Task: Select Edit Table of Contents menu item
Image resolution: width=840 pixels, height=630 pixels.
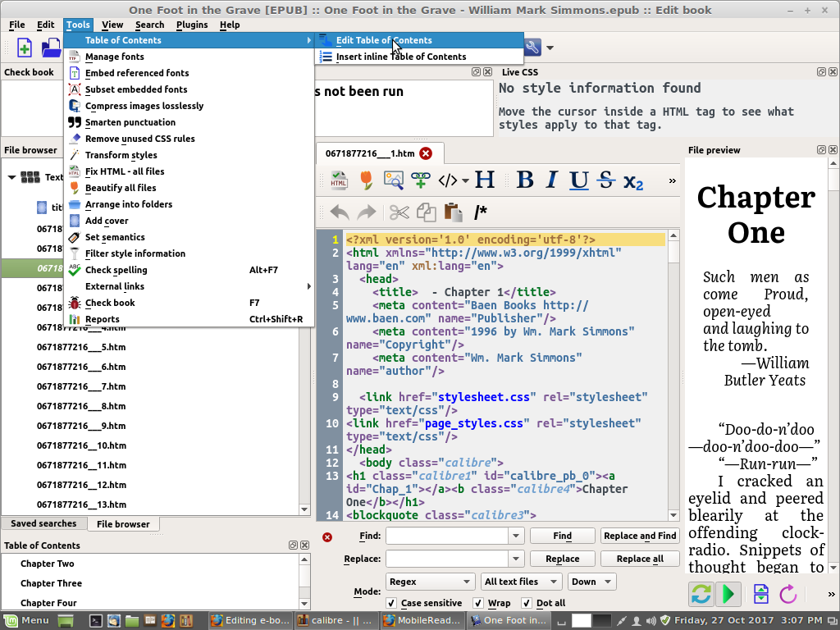Action: tap(383, 40)
